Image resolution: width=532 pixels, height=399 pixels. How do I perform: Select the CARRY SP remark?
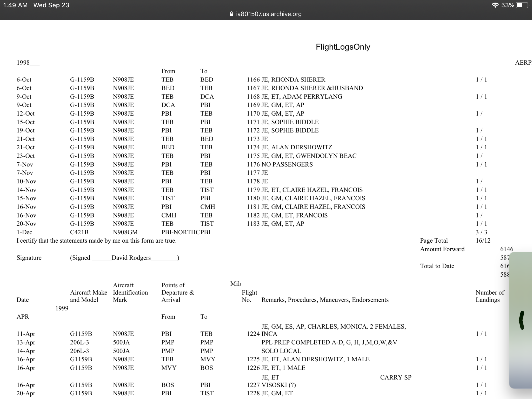[x=396, y=377]
